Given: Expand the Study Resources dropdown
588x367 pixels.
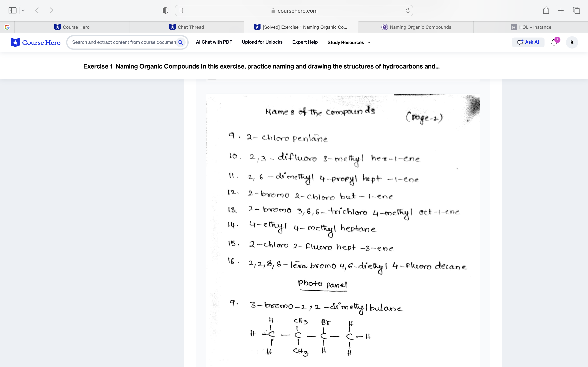Looking at the screenshot, I should coord(349,42).
